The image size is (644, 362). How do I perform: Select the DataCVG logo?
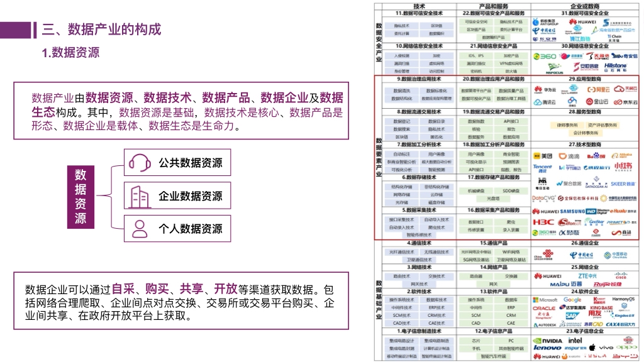click(543, 198)
